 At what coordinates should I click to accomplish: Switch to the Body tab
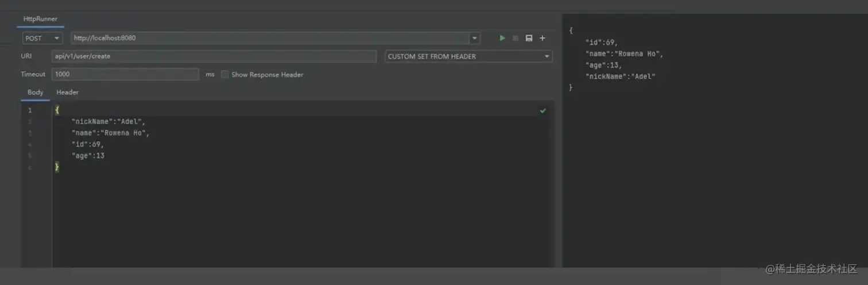pos(36,93)
